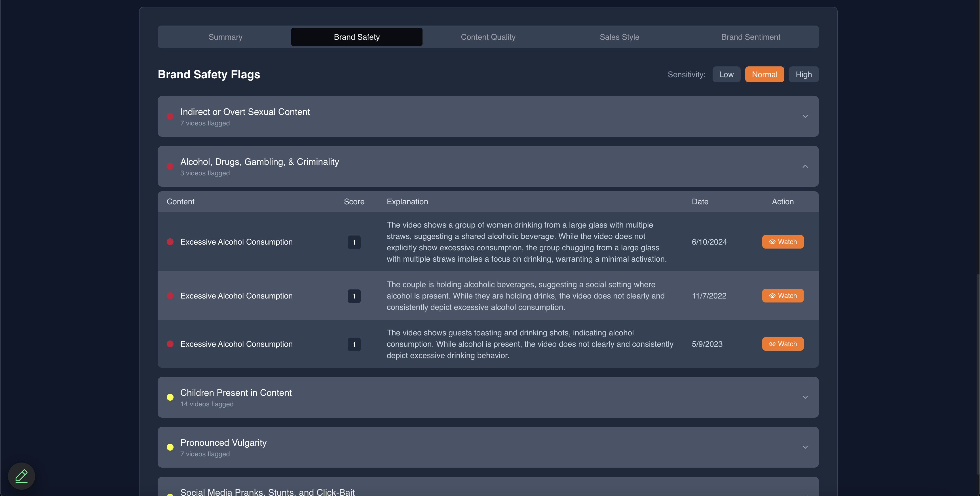Image resolution: width=980 pixels, height=496 pixels.
Task: Set sensitivity to Normal
Action: tap(764, 75)
